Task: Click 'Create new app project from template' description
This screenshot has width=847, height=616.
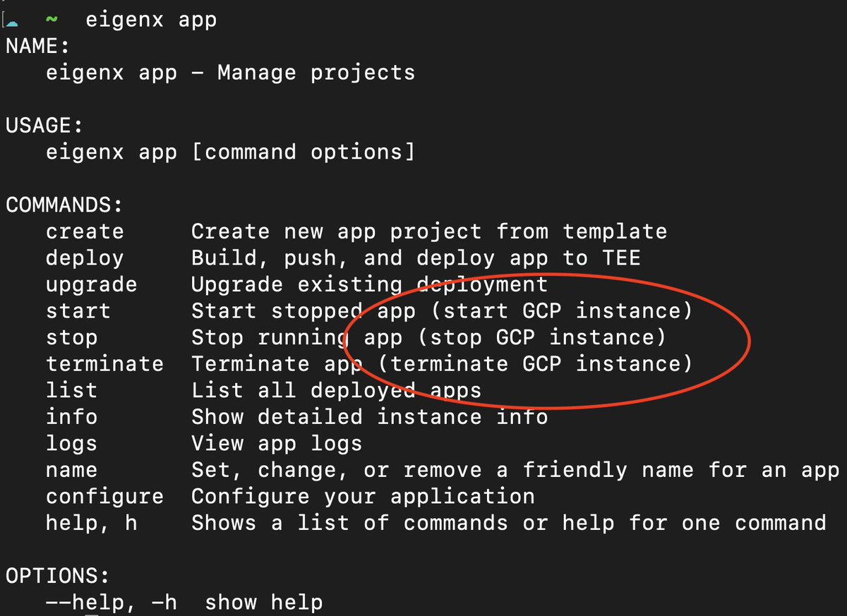Action: (429, 231)
